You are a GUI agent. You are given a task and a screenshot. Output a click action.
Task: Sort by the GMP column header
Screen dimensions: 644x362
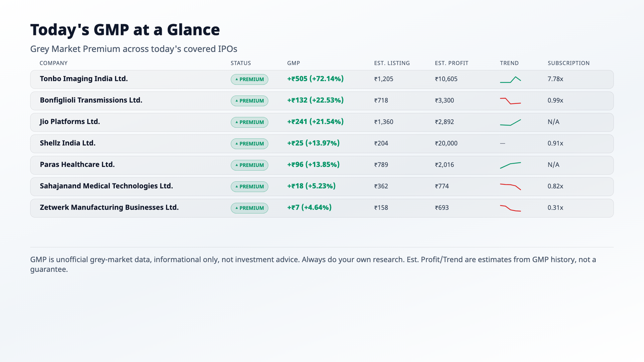[293, 63]
